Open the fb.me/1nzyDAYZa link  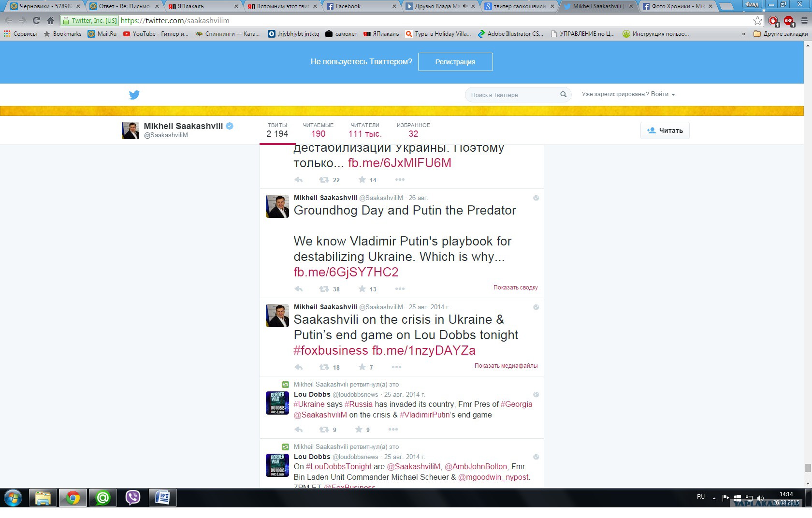(x=423, y=350)
